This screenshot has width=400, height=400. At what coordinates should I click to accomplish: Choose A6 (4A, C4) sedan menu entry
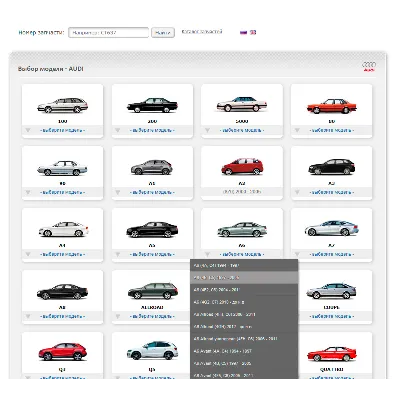(x=244, y=266)
